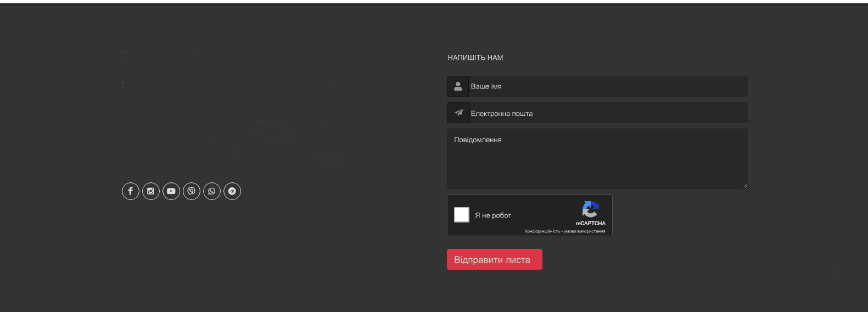Open the Instagram profile icon
The width and height of the screenshot is (868, 312).
tap(151, 191)
